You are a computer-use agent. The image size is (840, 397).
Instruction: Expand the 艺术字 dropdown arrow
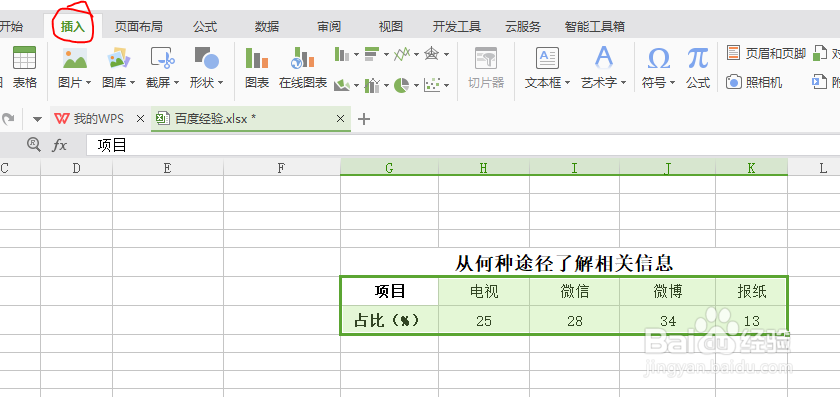click(623, 84)
